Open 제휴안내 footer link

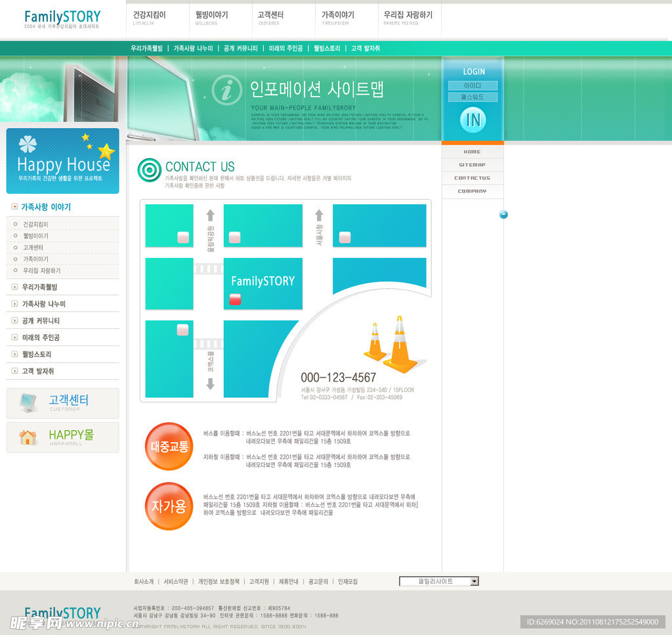coord(289,581)
